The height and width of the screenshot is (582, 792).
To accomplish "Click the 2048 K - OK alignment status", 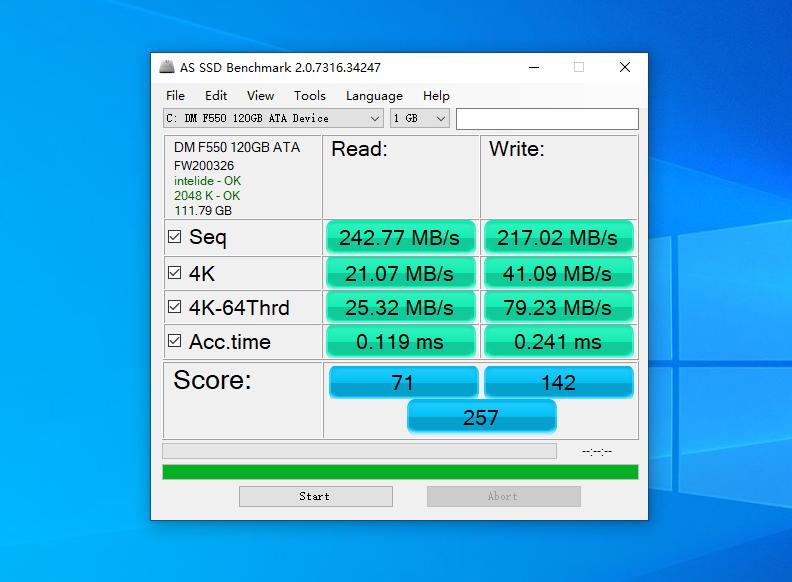I will [207, 196].
